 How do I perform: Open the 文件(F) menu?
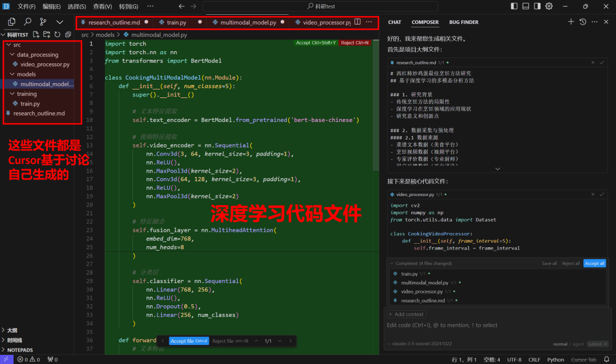click(27, 6)
